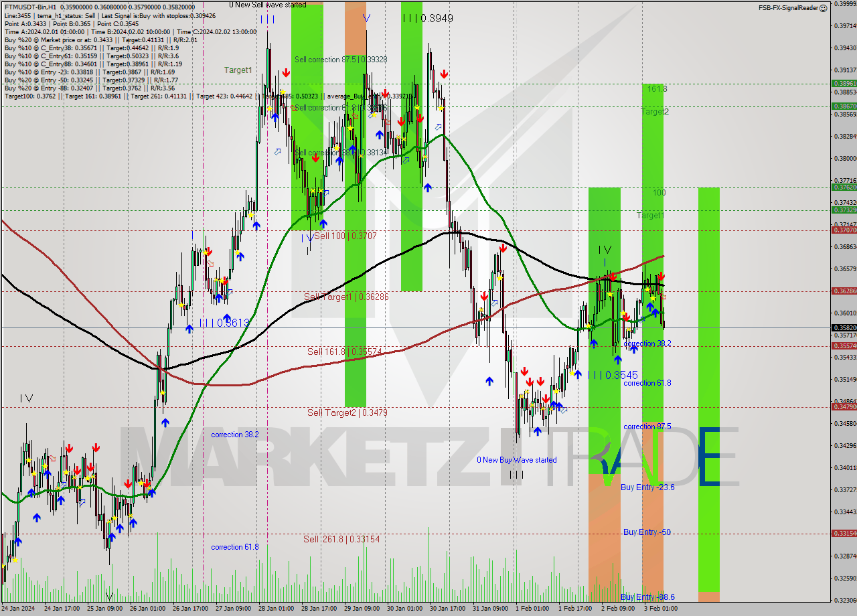Viewport: 857px width, 616px height.
Task: Click the 'Buy Entry -50' label
Action: (x=647, y=532)
